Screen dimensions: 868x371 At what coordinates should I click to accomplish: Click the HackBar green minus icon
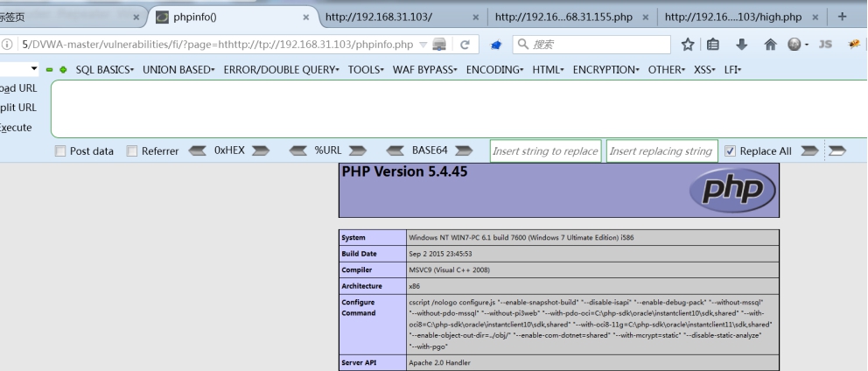(49, 70)
